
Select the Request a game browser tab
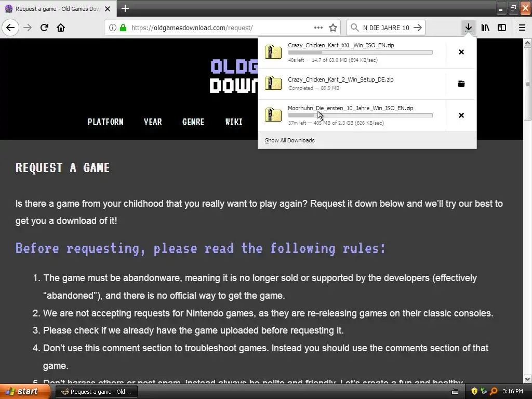[x=58, y=9]
